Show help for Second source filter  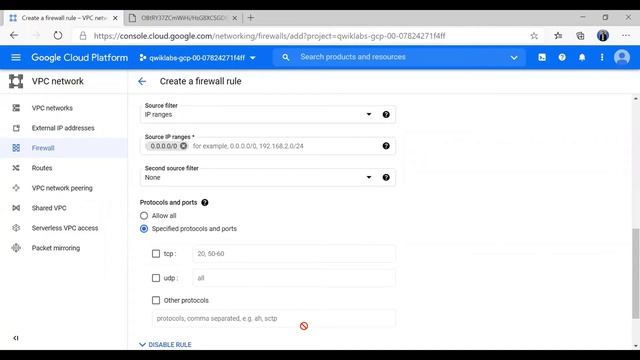point(386,178)
